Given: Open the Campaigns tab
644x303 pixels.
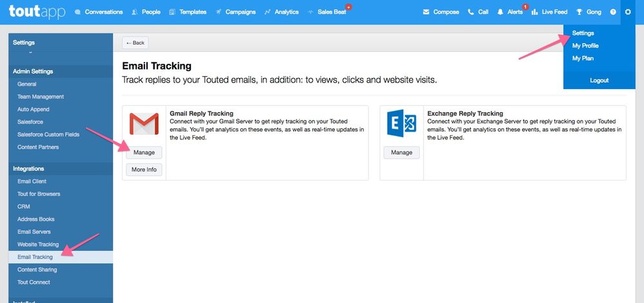Looking at the screenshot, I should pos(235,12).
